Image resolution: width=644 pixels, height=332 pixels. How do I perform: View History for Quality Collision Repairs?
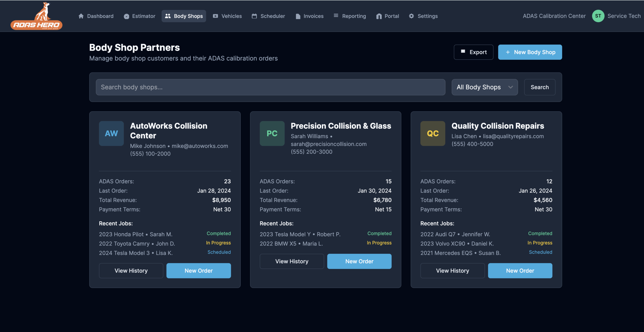[x=452, y=271]
